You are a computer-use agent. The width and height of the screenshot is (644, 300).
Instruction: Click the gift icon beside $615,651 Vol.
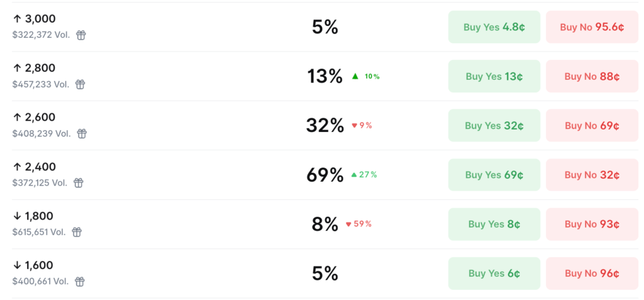click(x=77, y=232)
